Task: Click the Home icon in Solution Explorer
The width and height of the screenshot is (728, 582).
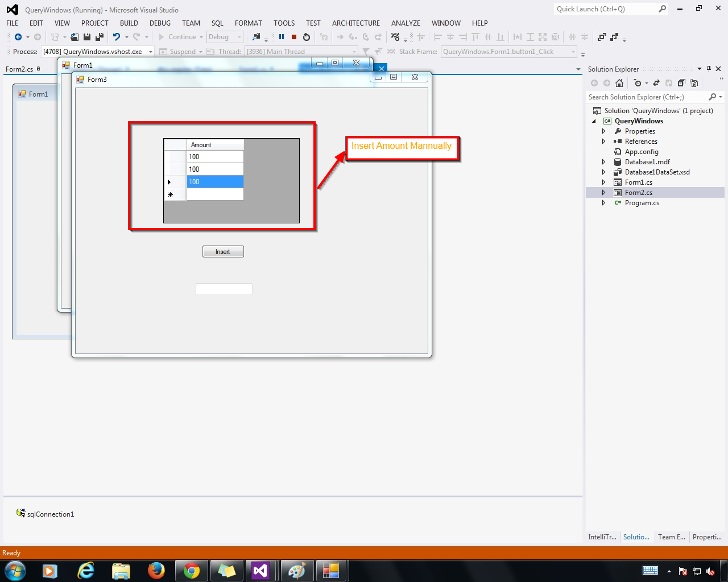Action: click(619, 83)
